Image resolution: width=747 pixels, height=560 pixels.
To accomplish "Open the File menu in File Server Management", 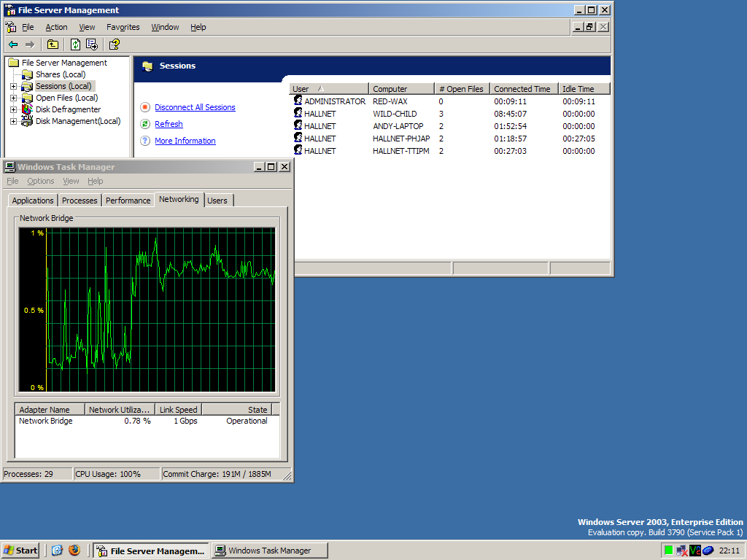I will [28, 27].
